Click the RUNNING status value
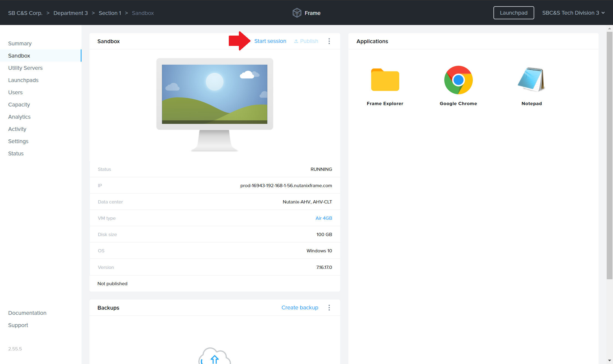The image size is (613, 364). click(321, 169)
